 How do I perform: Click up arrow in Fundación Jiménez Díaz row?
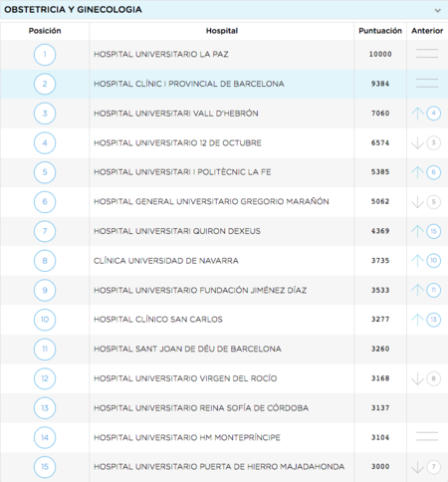(x=417, y=290)
